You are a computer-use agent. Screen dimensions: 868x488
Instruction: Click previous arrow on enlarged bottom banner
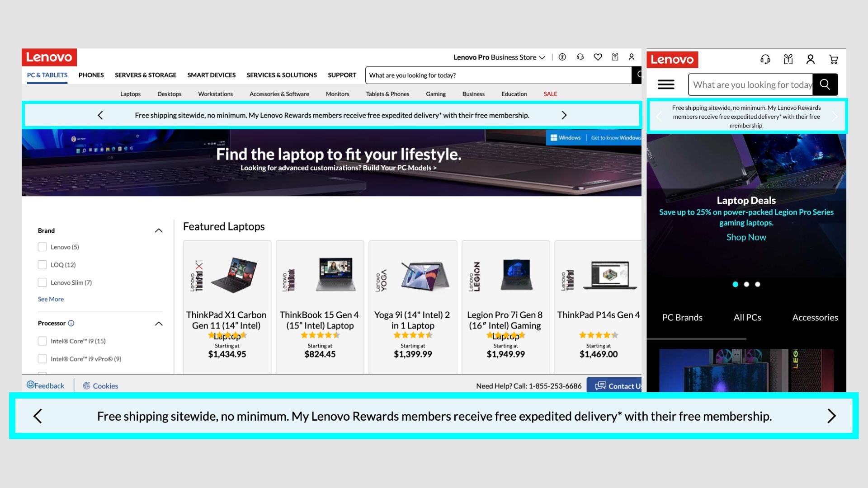tap(38, 416)
